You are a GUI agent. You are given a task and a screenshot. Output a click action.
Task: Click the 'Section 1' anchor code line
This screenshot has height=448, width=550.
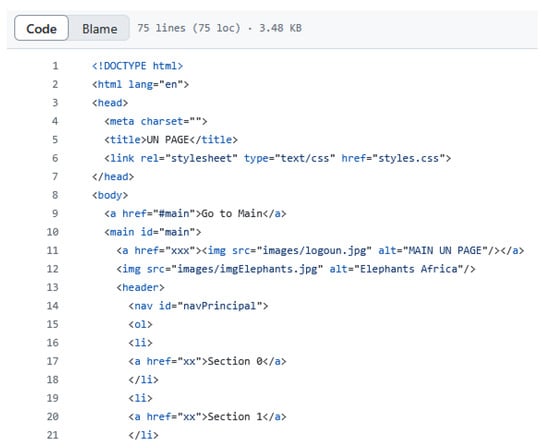pos(207,416)
